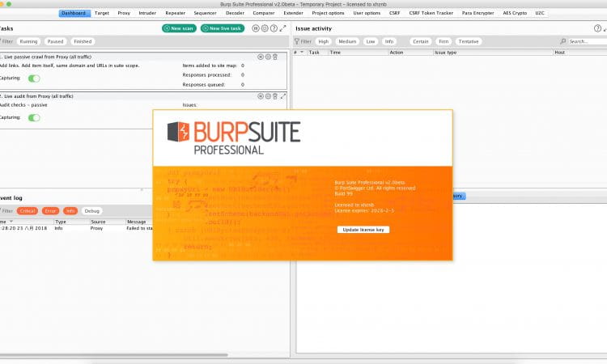This screenshot has height=364, width=607.
Task: Click the New live task button
Action: click(x=223, y=28)
